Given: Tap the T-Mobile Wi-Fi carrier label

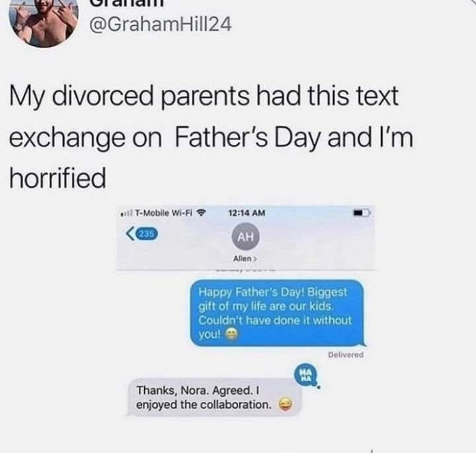Looking at the screenshot, I should point(164,213).
